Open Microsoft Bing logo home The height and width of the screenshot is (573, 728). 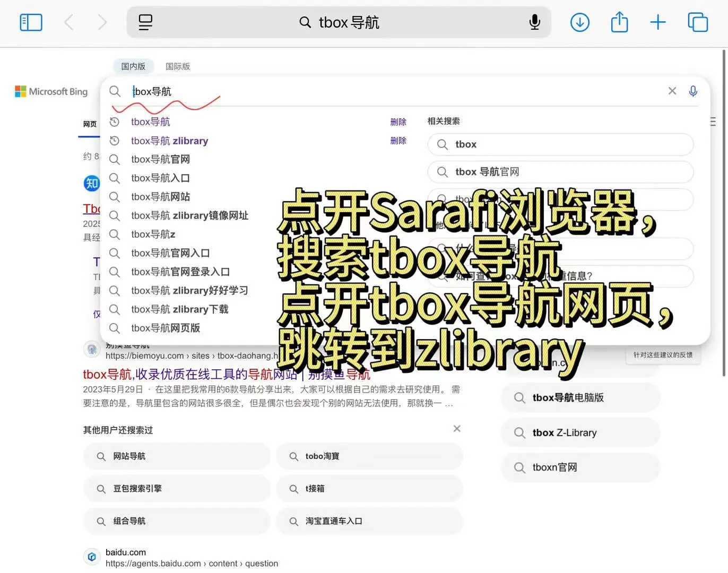pos(51,91)
